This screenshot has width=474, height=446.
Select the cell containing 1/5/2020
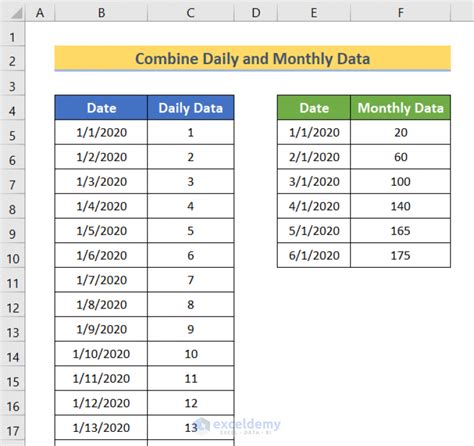(101, 231)
